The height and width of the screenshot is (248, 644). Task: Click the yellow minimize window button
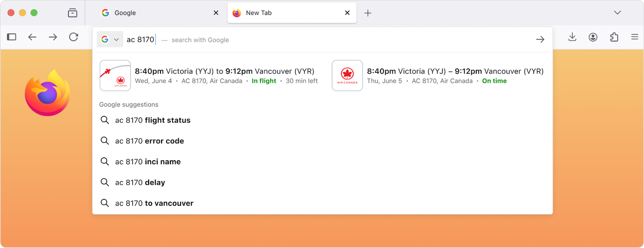click(x=22, y=13)
